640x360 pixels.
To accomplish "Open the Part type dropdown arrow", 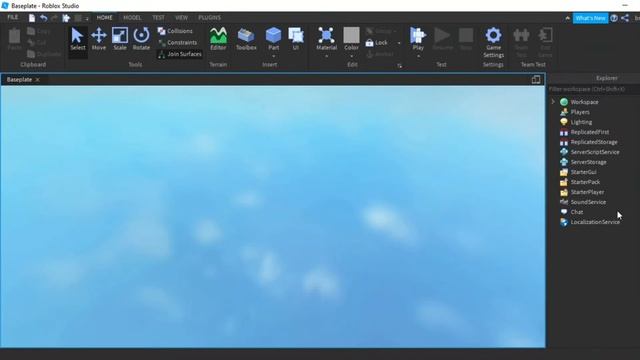I will pos(273,56).
